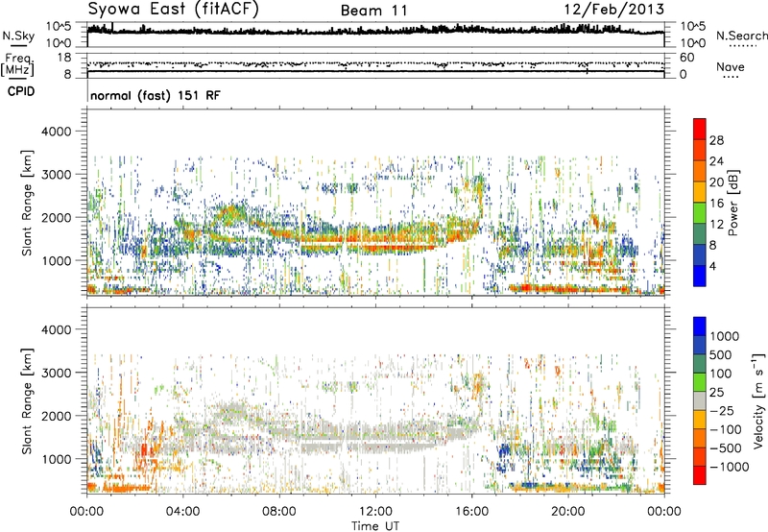Click the '12' tick on Power scale
The width and height of the screenshot is (768, 532).
point(716,225)
